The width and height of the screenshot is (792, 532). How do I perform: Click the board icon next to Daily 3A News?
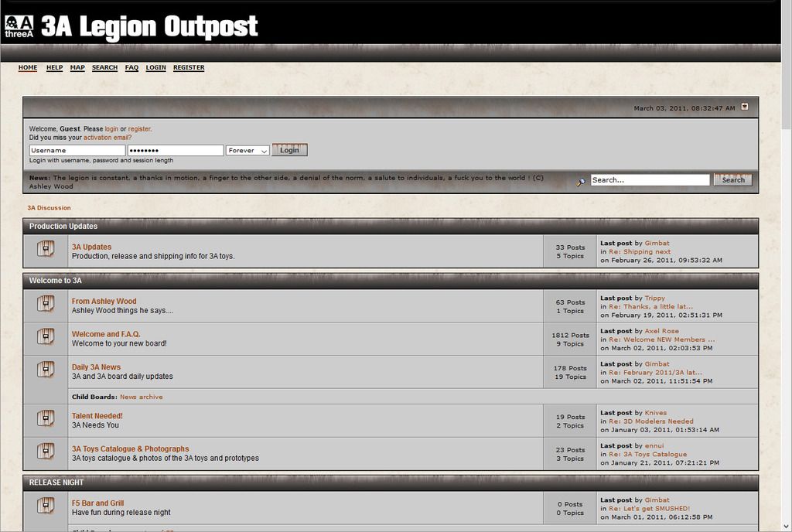(46, 370)
